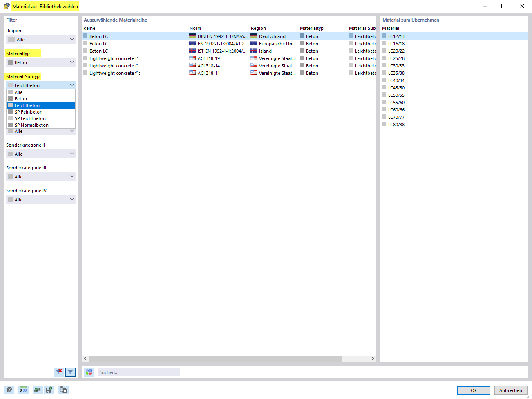
Task: Click the Abbrechen button
Action: (510, 390)
